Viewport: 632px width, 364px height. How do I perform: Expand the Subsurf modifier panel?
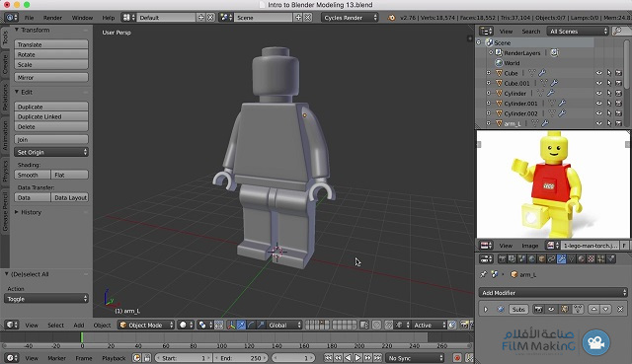[486, 309]
